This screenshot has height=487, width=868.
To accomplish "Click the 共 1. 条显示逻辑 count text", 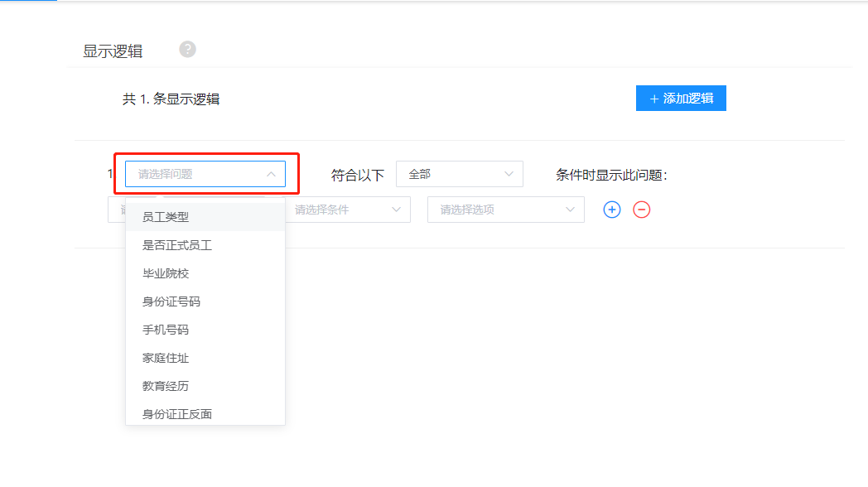I will [x=171, y=99].
